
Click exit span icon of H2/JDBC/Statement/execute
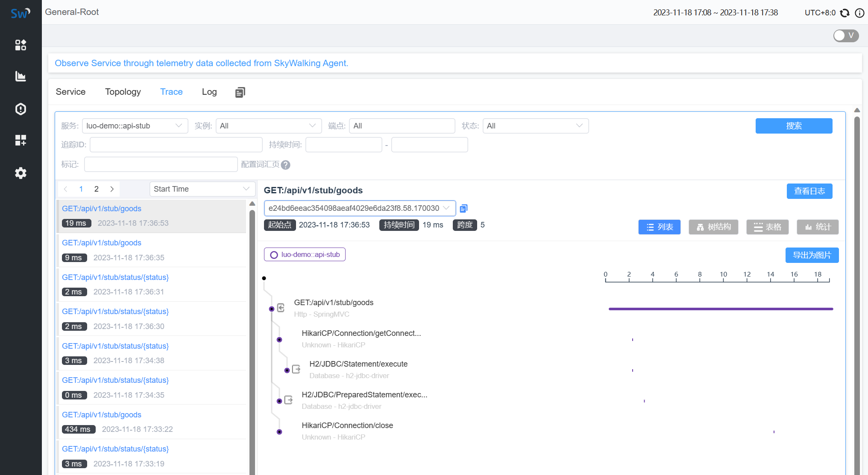[x=296, y=369]
